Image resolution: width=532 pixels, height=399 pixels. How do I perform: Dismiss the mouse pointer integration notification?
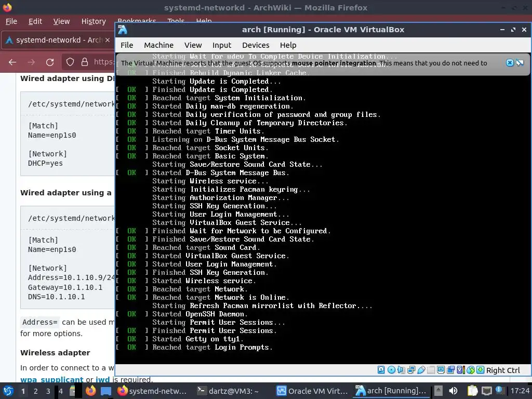[510, 63]
